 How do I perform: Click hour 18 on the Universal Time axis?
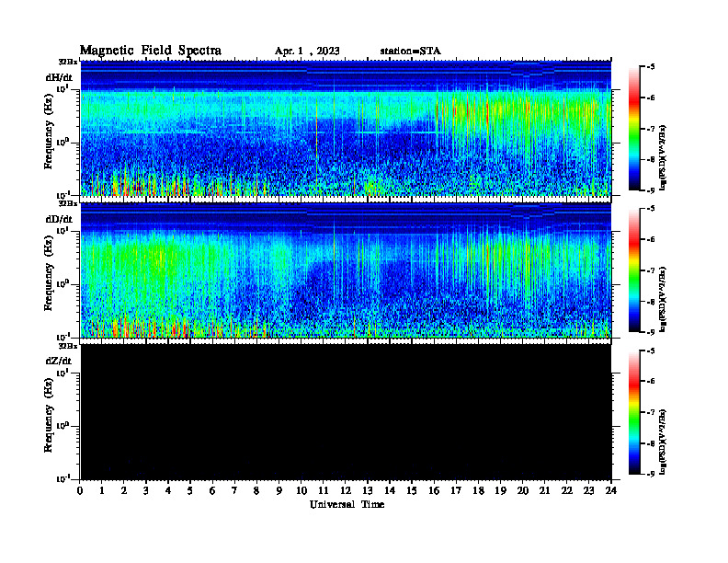click(x=478, y=490)
